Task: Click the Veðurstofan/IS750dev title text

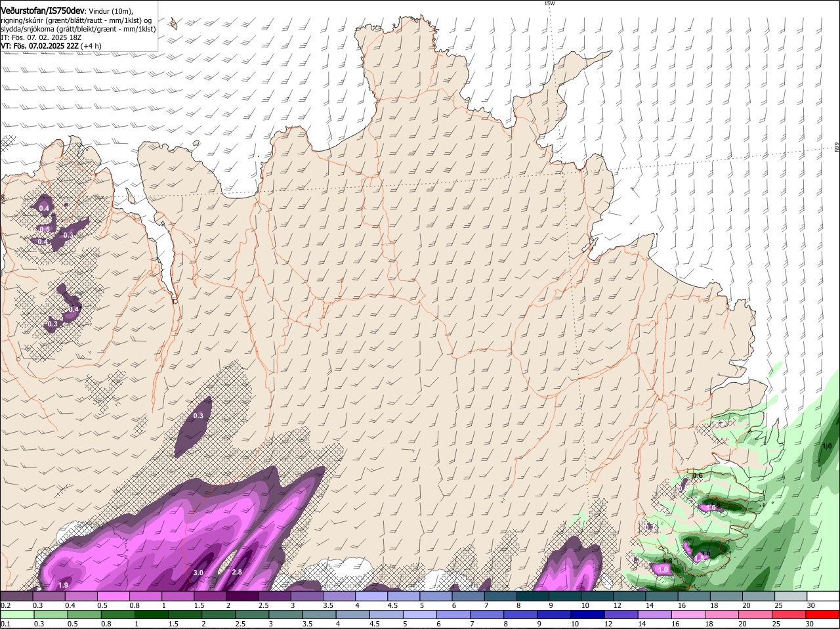Action: click(x=43, y=11)
